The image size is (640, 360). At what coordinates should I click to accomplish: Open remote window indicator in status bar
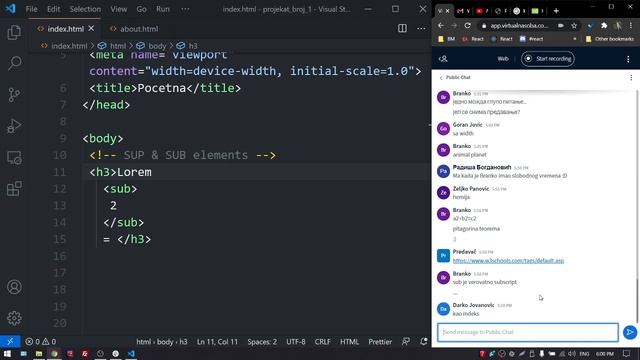coord(10,341)
